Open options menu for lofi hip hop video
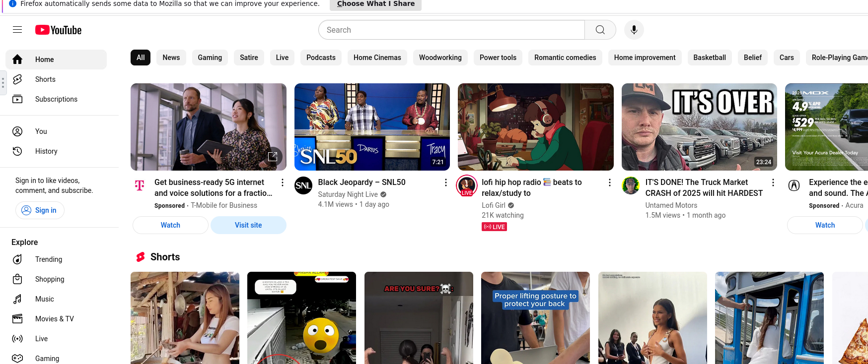 pos(609,182)
